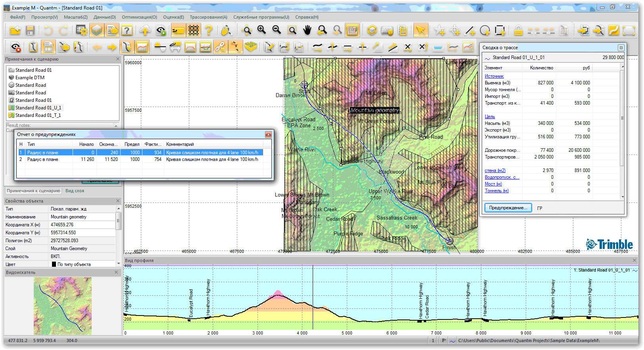Open the Справка(H) menu
Viewport: 644px width, 350px height.
click(x=307, y=17)
